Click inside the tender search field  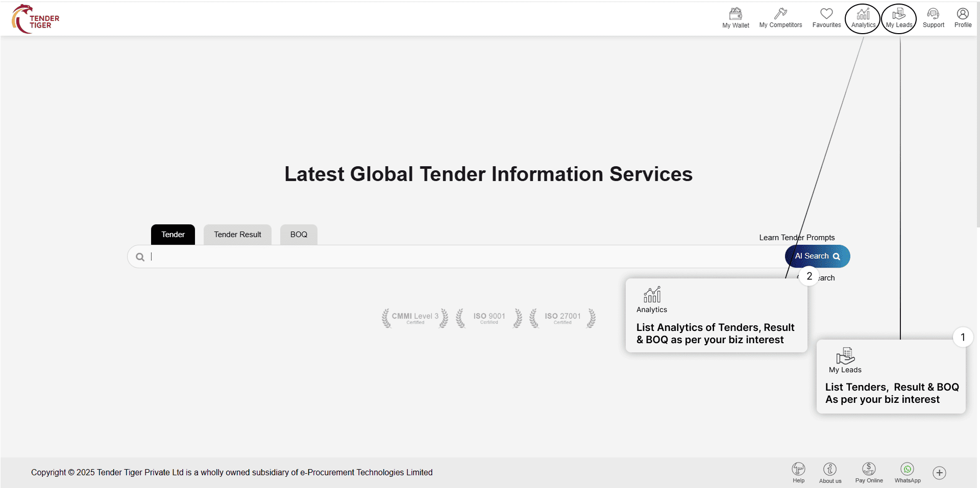coord(459,256)
